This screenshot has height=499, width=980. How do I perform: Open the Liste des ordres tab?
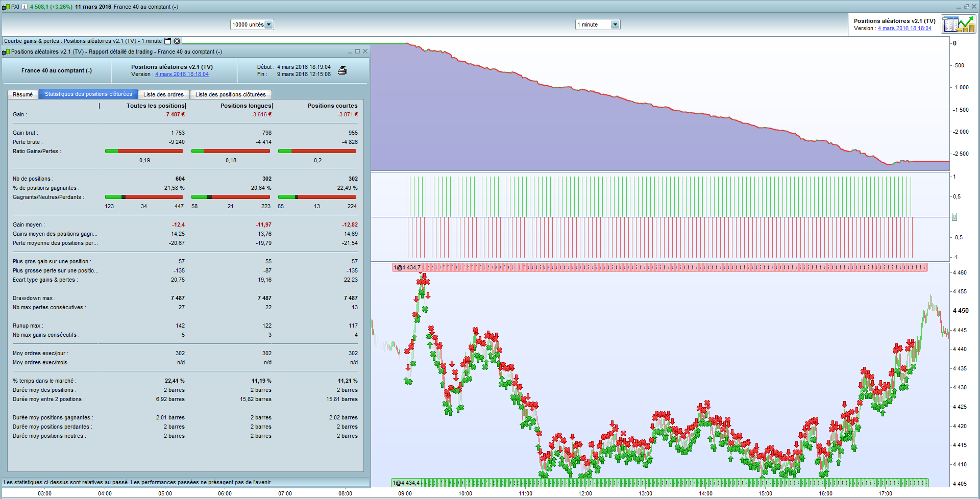click(x=163, y=94)
